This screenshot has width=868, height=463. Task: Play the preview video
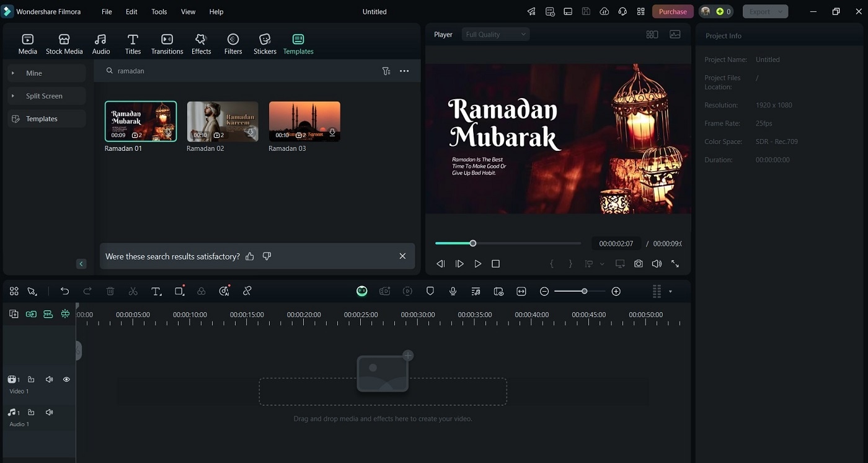[x=477, y=264]
